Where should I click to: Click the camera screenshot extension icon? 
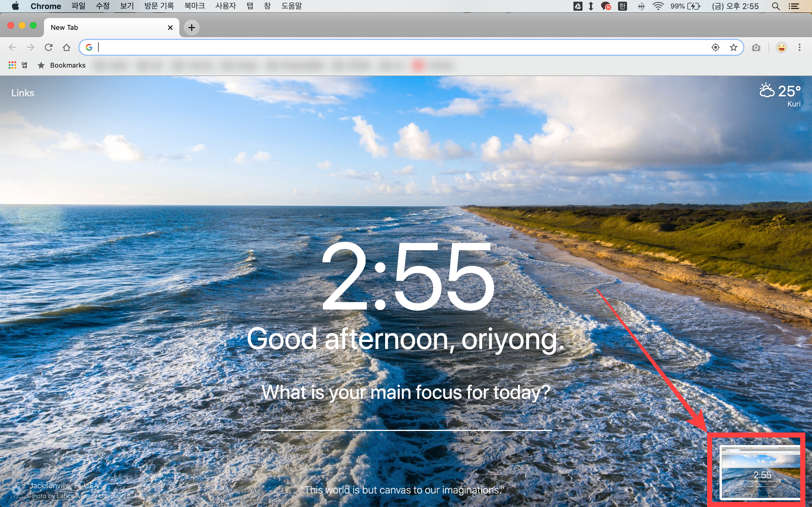click(756, 48)
